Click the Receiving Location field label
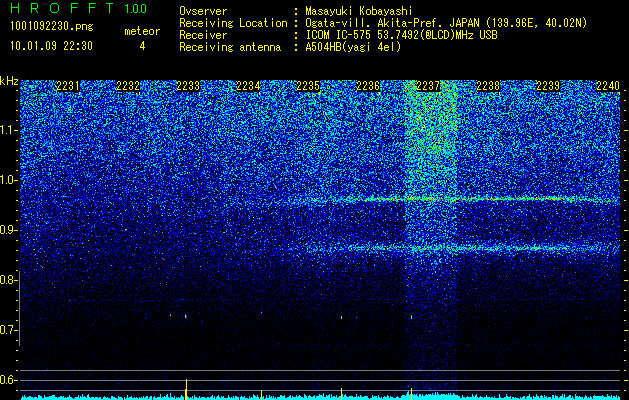This screenshot has width=629, height=400. 233,23
